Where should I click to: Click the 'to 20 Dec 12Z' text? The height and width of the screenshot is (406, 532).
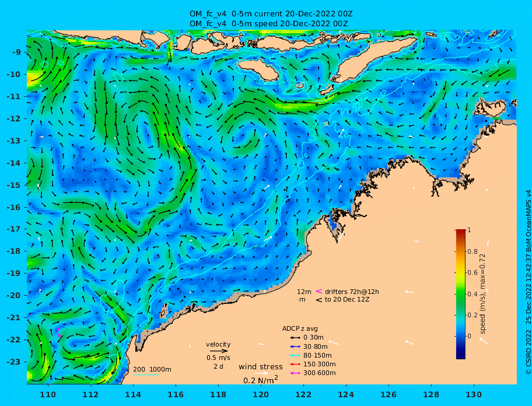click(x=347, y=299)
